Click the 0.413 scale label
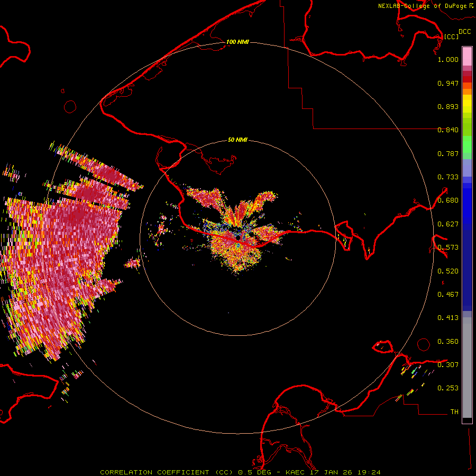This screenshot has height=476, width=476. (x=448, y=318)
